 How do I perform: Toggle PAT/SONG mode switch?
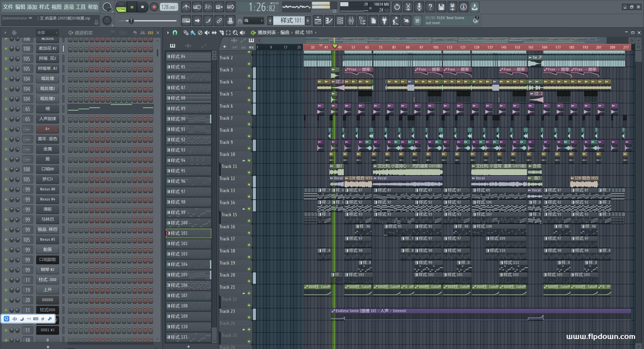click(121, 7)
